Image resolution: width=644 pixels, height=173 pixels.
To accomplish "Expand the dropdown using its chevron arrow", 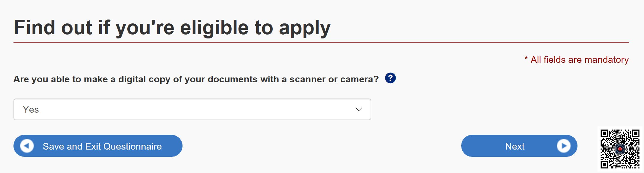I will (359, 109).
